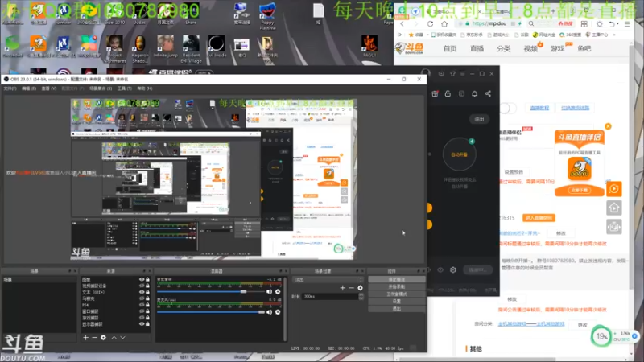
Task: Close the Douyu companion ad popup
Action: (608, 126)
